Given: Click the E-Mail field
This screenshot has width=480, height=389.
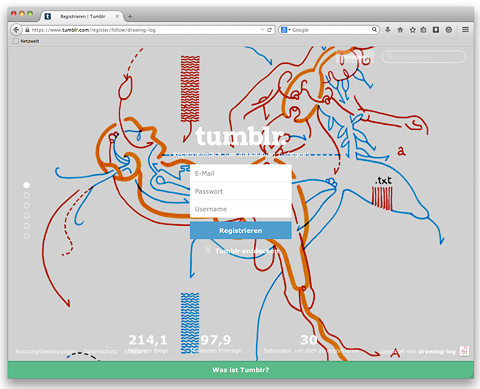Looking at the screenshot, I should click(x=241, y=173).
